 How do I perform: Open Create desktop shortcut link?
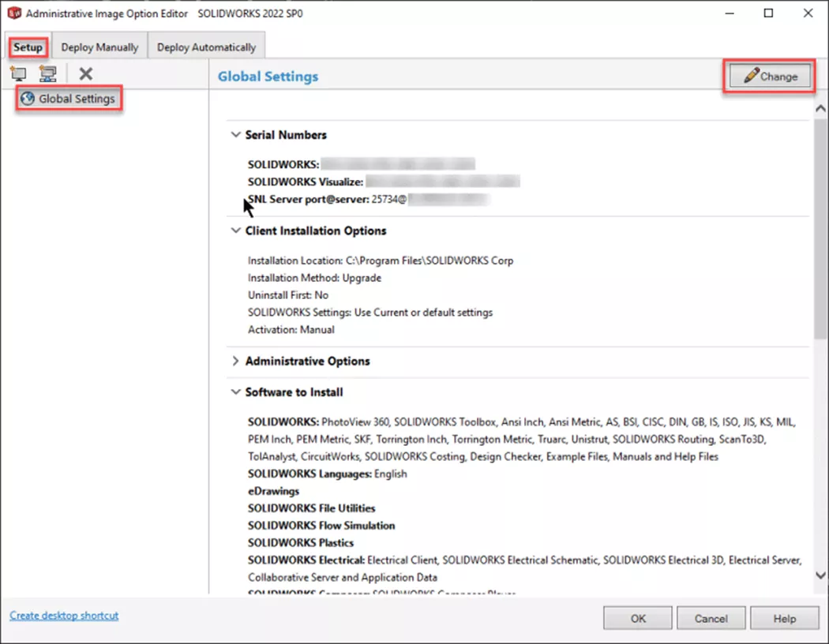[x=64, y=616]
